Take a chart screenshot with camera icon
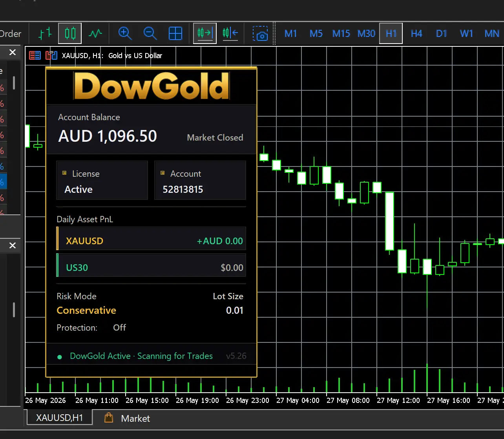This screenshot has width=504, height=439. (260, 33)
